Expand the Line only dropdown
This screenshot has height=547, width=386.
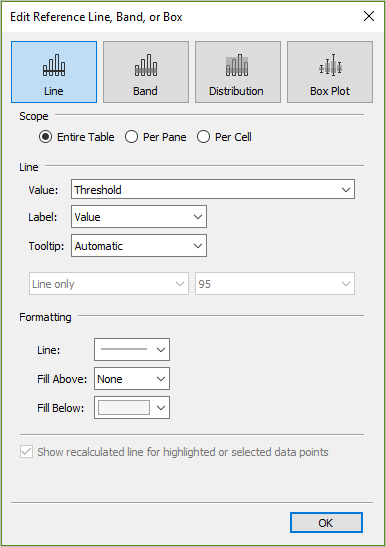coord(109,284)
